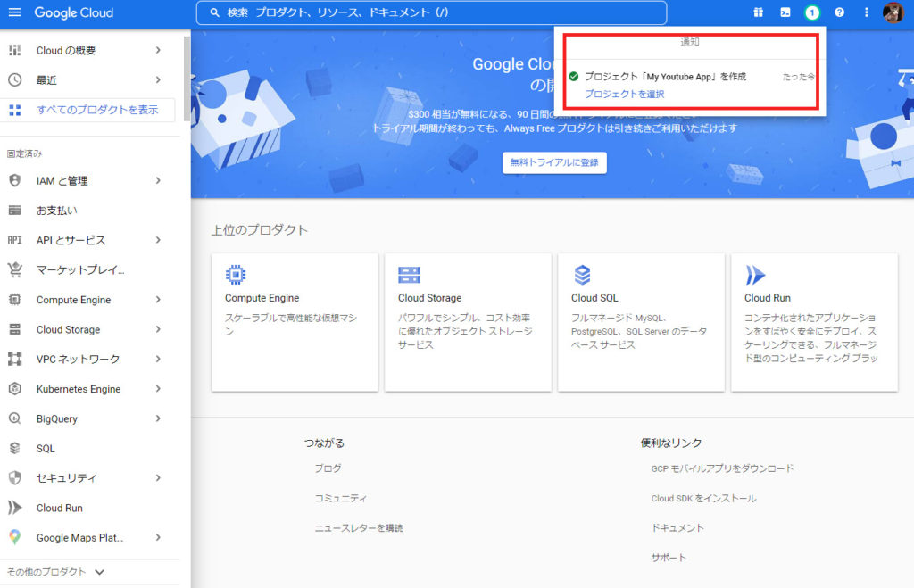Expand the VPC ネットワーク submenu arrow
This screenshot has width=914, height=588.
click(158, 359)
